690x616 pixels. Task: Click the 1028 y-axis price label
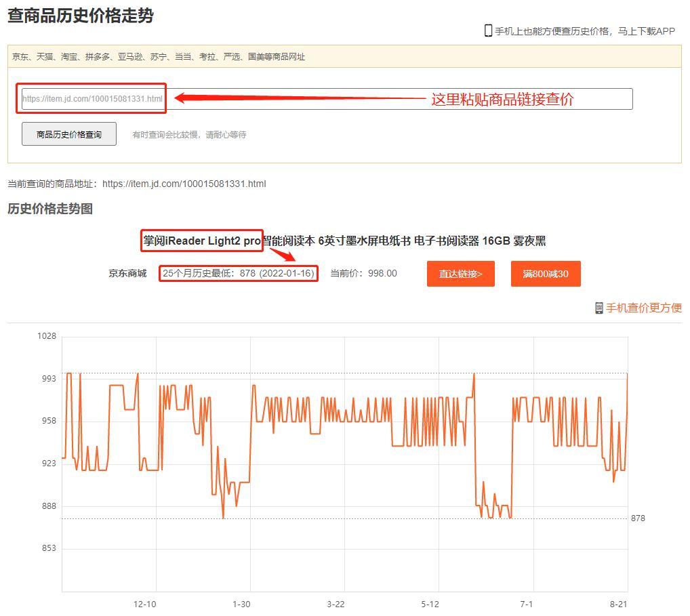point(47,336)
